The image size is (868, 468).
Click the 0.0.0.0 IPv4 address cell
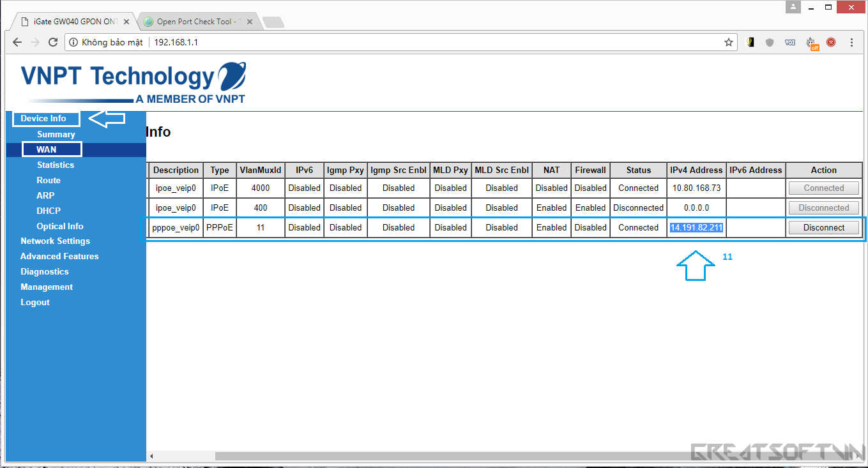pos(696,208)
